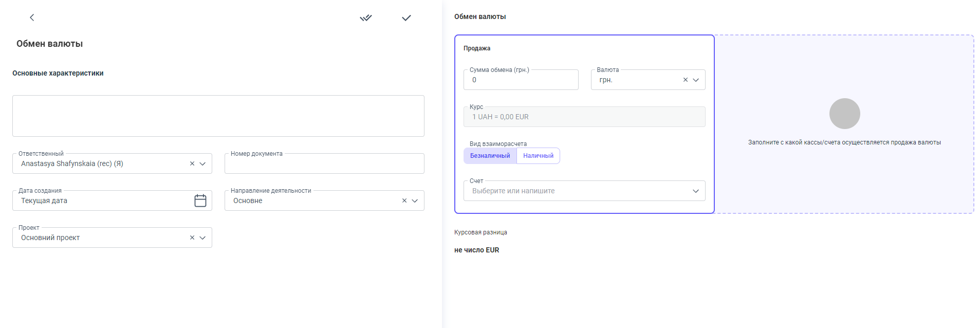The image size is (980, 328).
Task: Click the single checkmark confirm icon
Action: (x=406, y=18)
